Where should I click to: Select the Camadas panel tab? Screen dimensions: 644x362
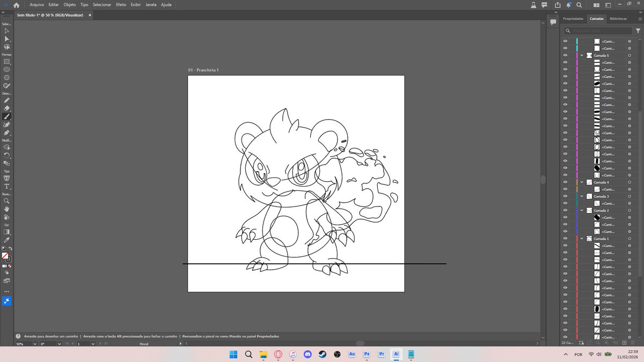coord(597,19)
